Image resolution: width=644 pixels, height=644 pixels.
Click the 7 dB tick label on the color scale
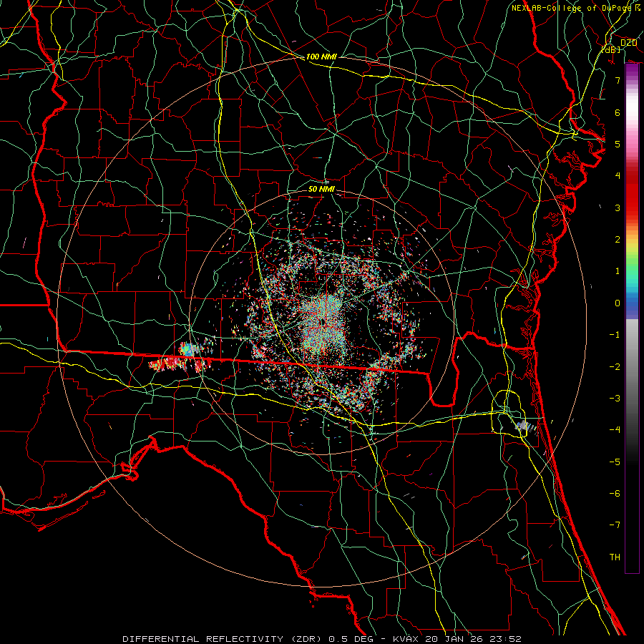pos(618,80)
